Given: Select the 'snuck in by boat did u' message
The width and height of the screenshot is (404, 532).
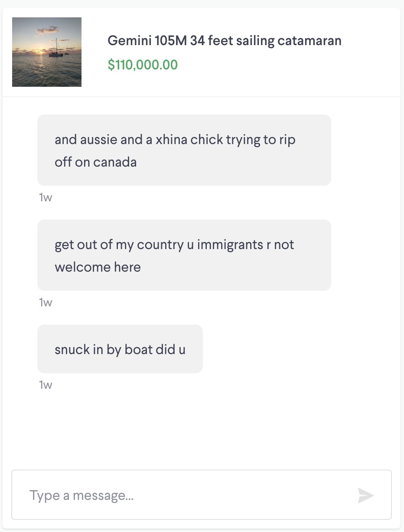Looking at the screenshot, I should point(120,349).
